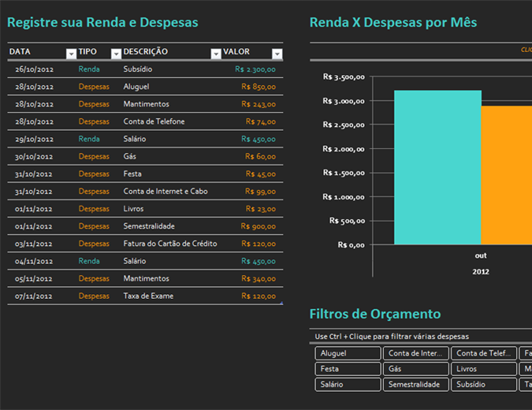Select the Aluguel filter button
This screenshot has width=532, height=410.
click(x=348, y=353)
